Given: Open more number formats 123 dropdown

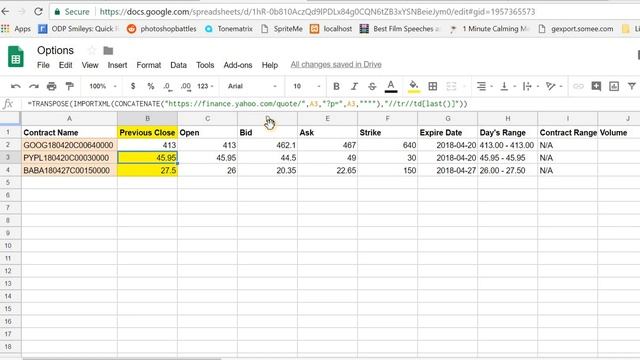Looking at the screenshot, I should point(205,86).
